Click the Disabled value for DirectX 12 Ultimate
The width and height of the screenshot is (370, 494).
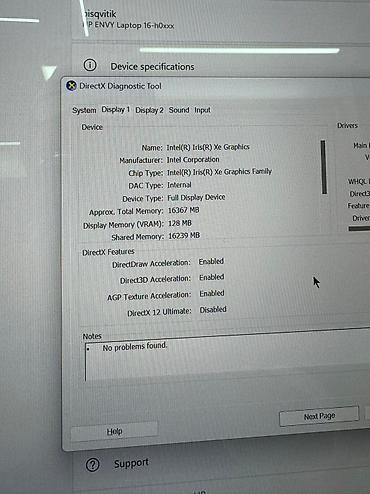(x=213, y=310)
